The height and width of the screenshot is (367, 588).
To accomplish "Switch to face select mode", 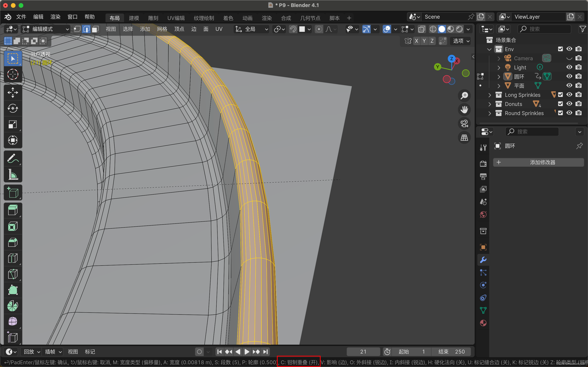I will [95, 29].
